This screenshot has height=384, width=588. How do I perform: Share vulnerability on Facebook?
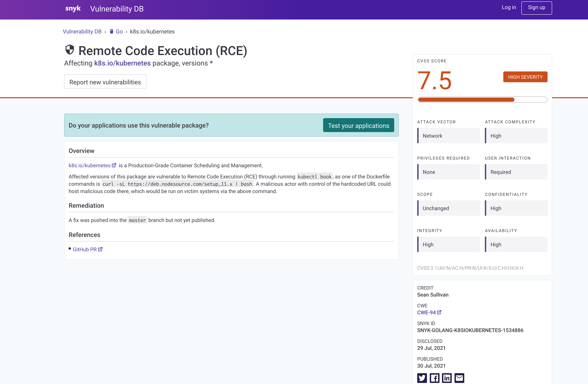click(434, 378)
